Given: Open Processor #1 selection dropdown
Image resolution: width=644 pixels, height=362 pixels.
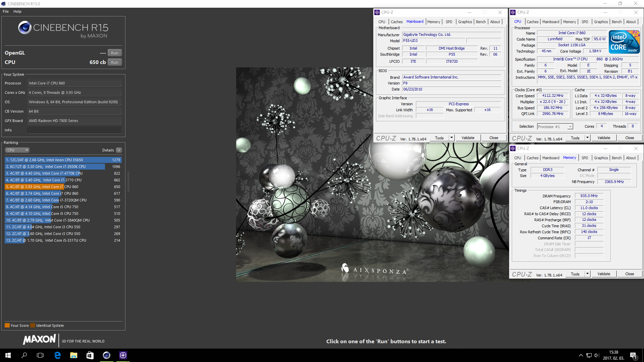Looking at the screenshot, I should (555, 127).
